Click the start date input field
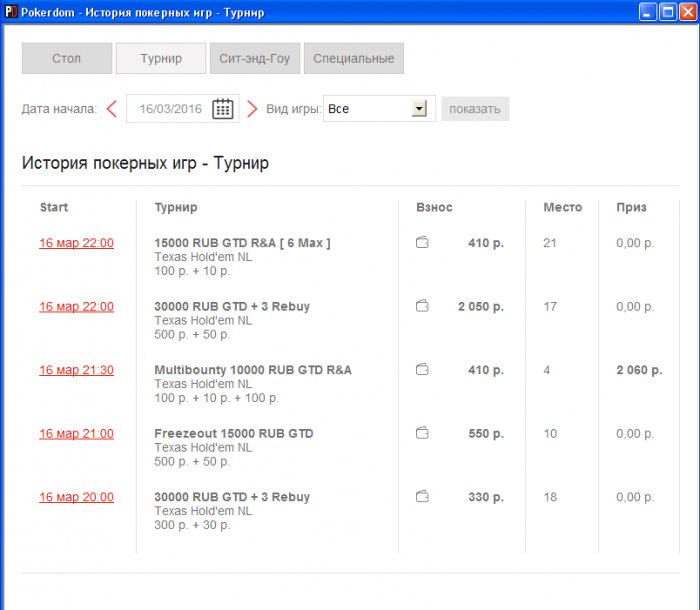The width and height of the screenshot is (700, 610). point(170,109)
